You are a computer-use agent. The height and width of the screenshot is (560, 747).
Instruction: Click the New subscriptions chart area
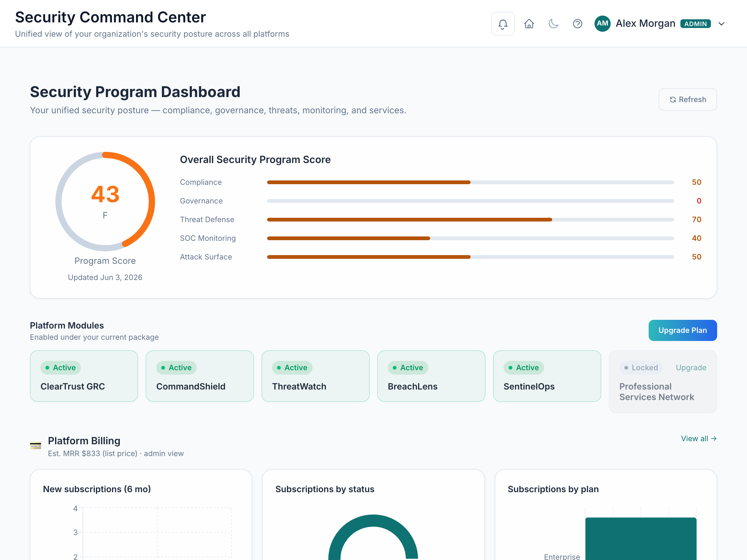coord(157,533)
